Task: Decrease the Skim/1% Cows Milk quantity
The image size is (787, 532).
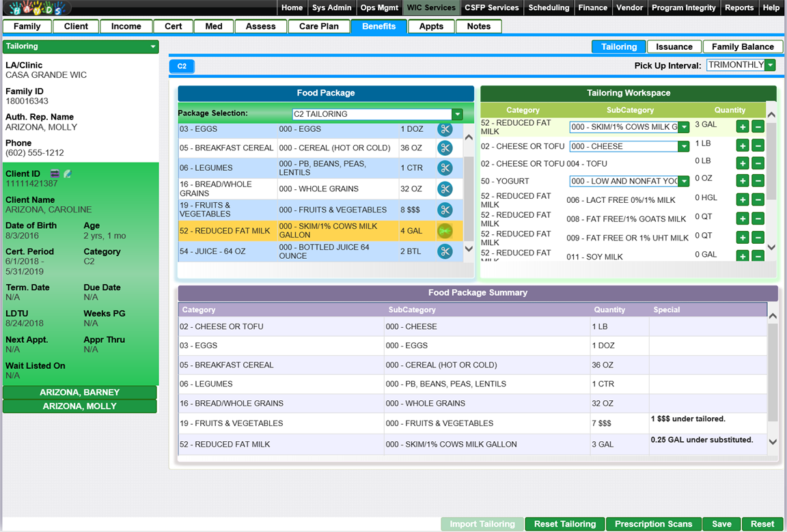Action: coord(758,127)
